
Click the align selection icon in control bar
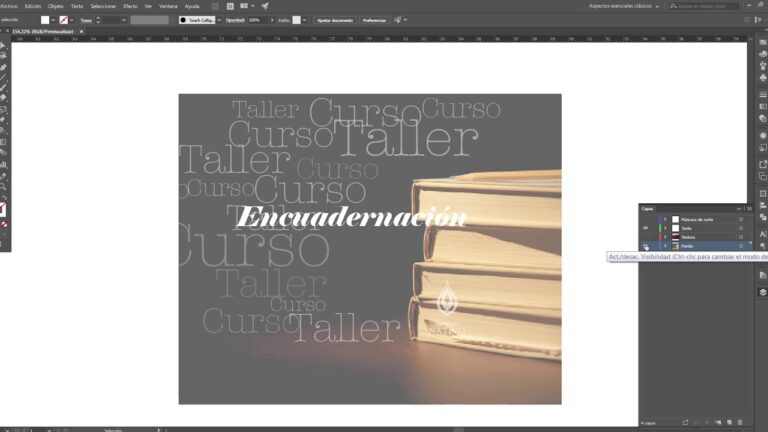(398, 20)
